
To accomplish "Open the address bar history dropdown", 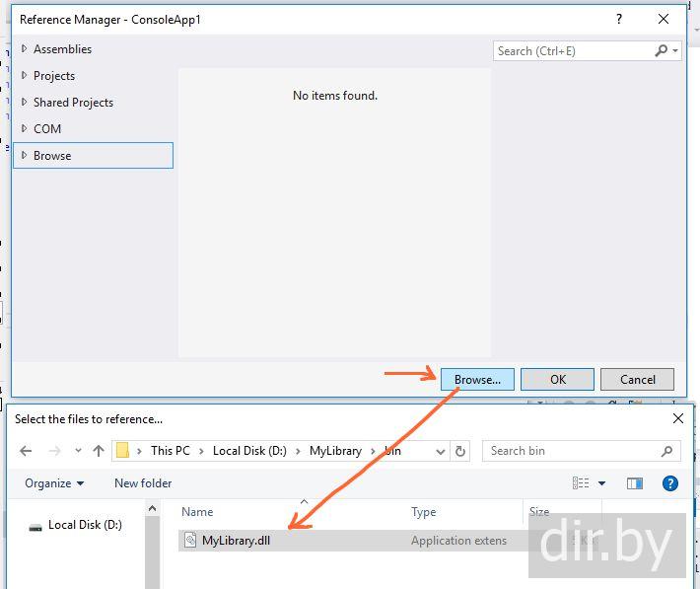I will click(441, 451).
